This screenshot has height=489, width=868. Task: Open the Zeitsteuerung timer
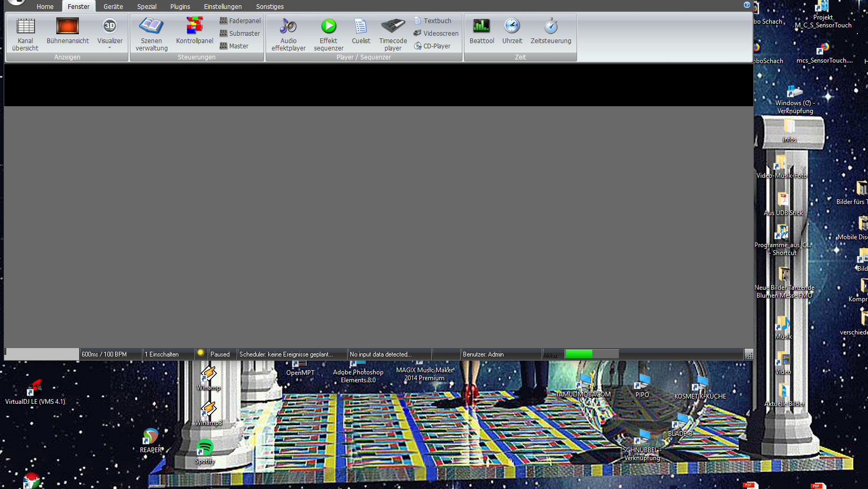550,32
